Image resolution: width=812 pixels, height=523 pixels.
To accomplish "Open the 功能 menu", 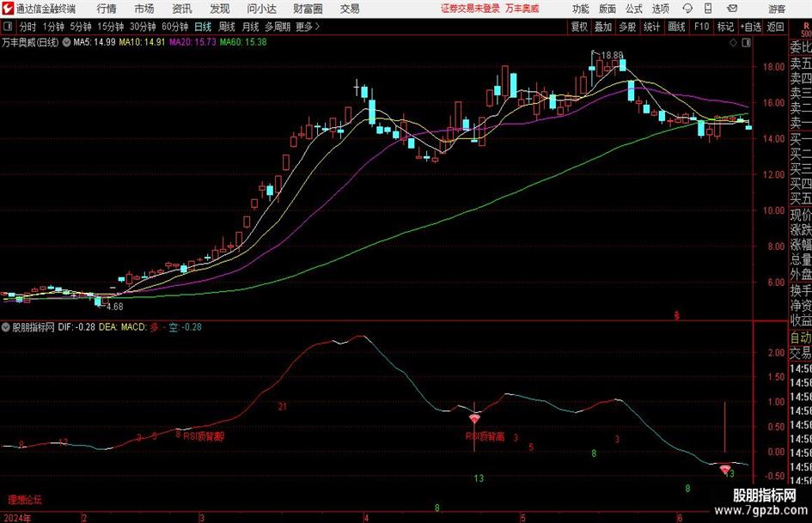I will pyautogui.click(x=581, y=9).
